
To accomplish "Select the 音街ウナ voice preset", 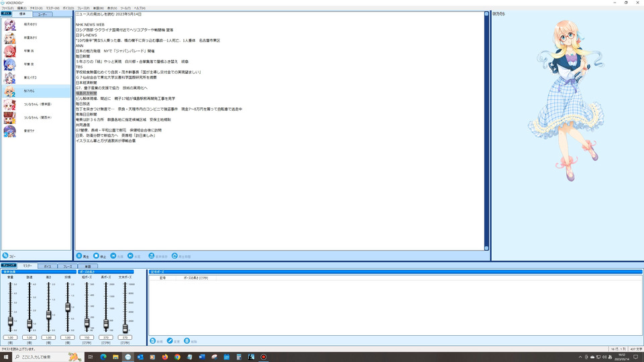I will 36,131.
